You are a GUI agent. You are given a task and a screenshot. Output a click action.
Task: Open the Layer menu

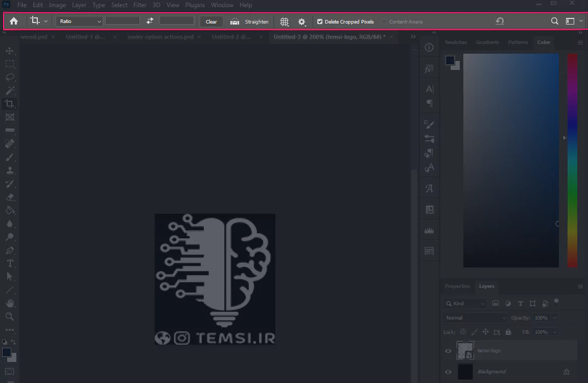point(79,5)
